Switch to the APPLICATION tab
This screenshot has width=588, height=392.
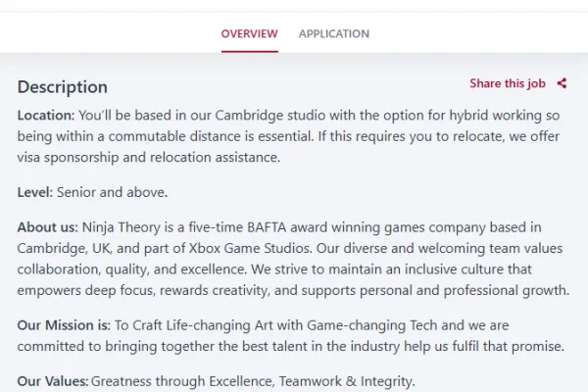click(334, 33)
